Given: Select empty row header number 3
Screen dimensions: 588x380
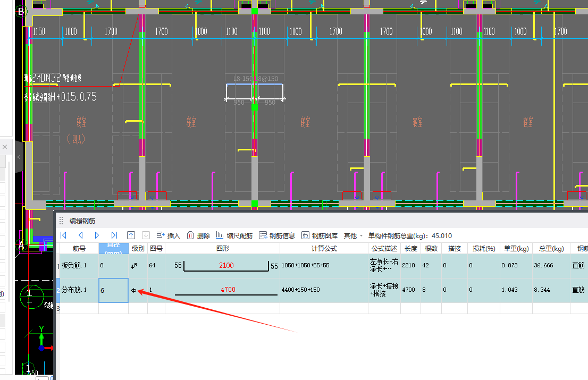Looking at the screenshot, I should [58, 308].
